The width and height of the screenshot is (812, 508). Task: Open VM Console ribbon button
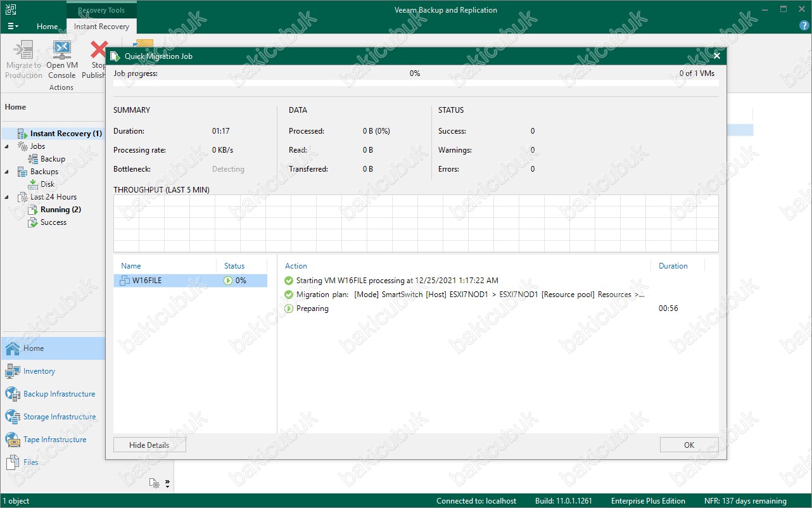[x=61, y=60]
